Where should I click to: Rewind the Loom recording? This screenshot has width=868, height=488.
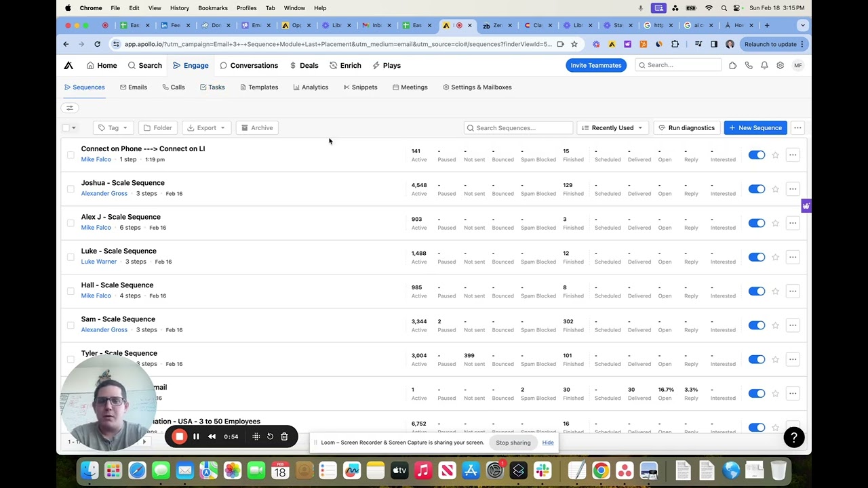point(212,436)
